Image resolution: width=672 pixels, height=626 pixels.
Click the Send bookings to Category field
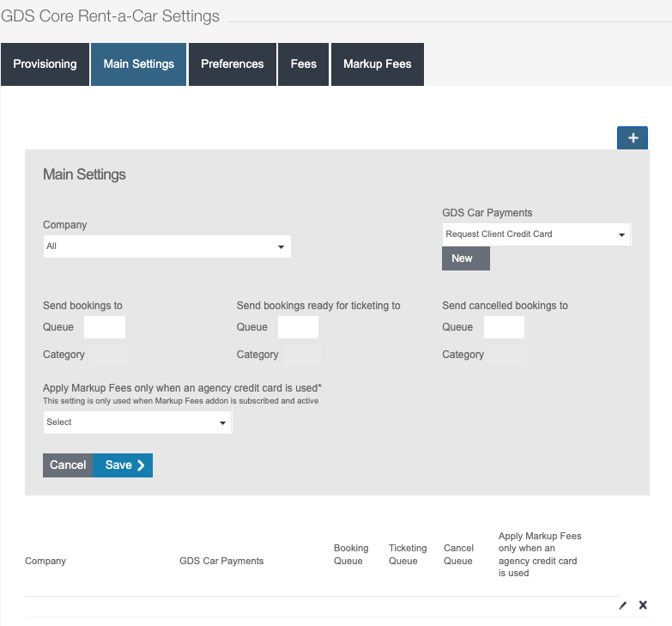109,355
